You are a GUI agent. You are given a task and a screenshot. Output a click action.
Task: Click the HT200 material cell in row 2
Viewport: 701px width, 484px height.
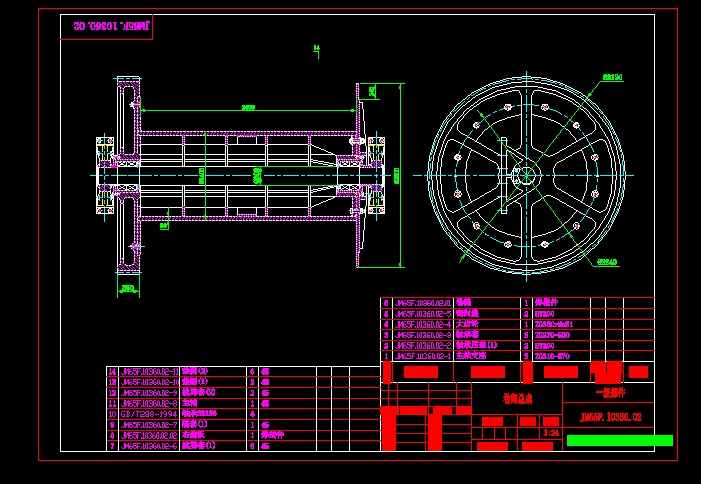tap(545, 346)
